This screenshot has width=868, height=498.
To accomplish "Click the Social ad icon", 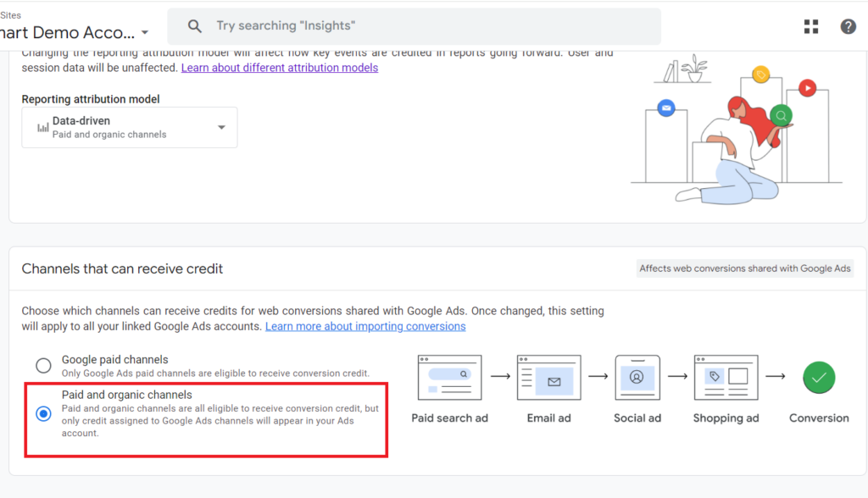I will click(637, 378).
